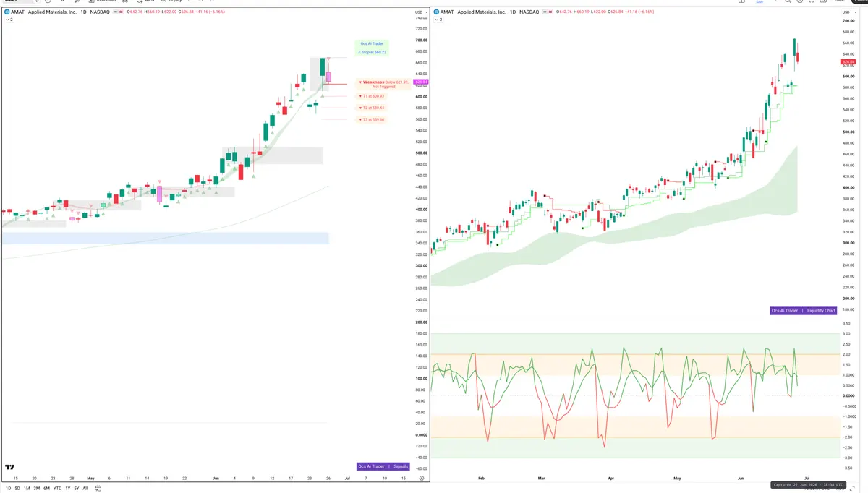Open the go-to-date calendar icon

[x=98, y=488]
